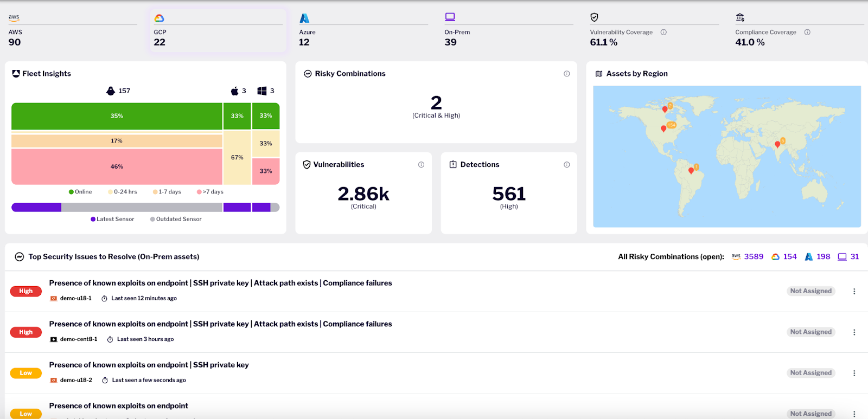Open the On-Prem card showing 39

508,31
